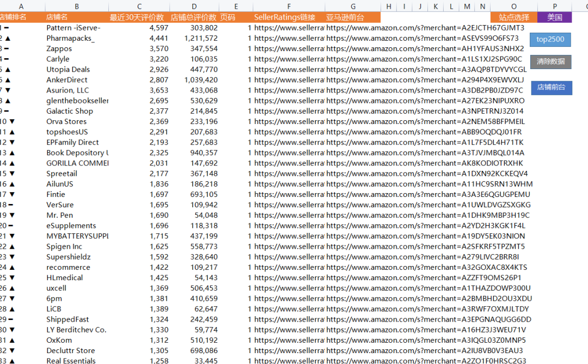Viewport: 588px width, 364px height.
Task: Select column G header
Action: pos(353,7)
